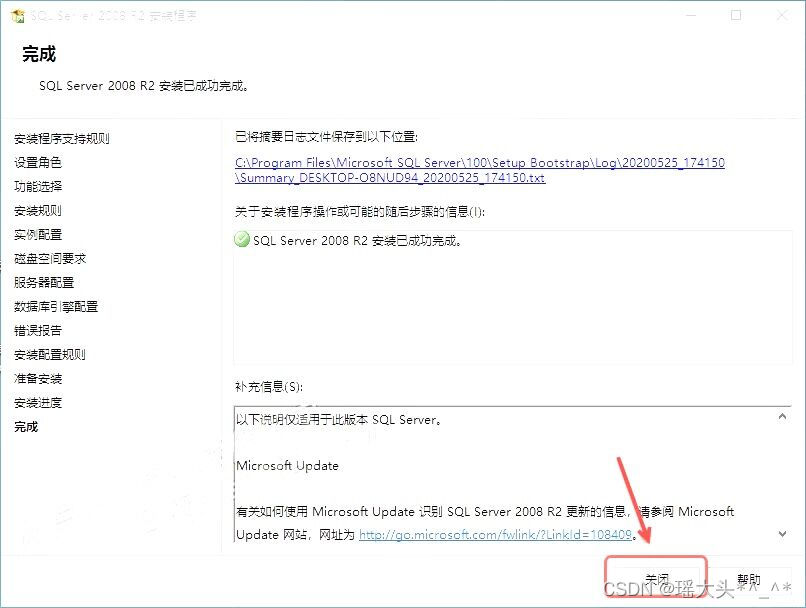Viewport: 806px width, 608px height.
Task: Select the 安装配置规则 step
Action: (50, 355)
